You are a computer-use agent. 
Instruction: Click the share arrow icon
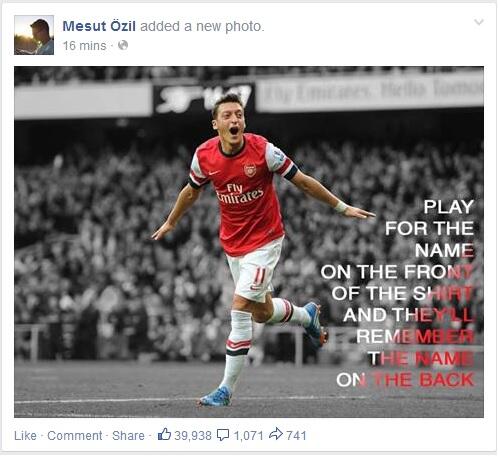click(x=276, y=434)
